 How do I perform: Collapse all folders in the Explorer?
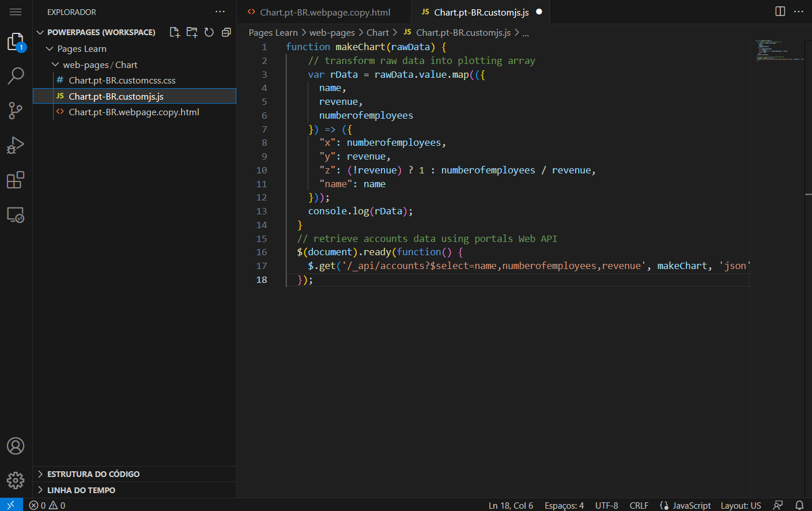(226, 32)
